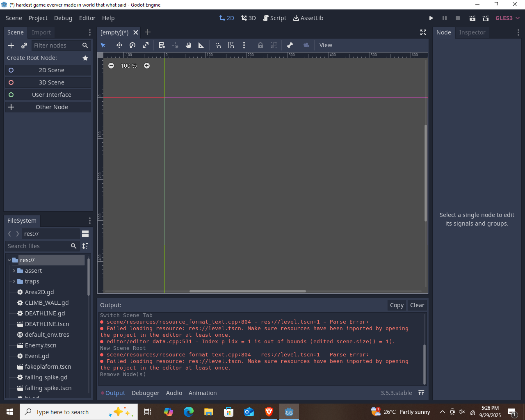The width and height of the screenshot is (525, 420).
Task: Toggle grid snapping
Action: [231, 45]
